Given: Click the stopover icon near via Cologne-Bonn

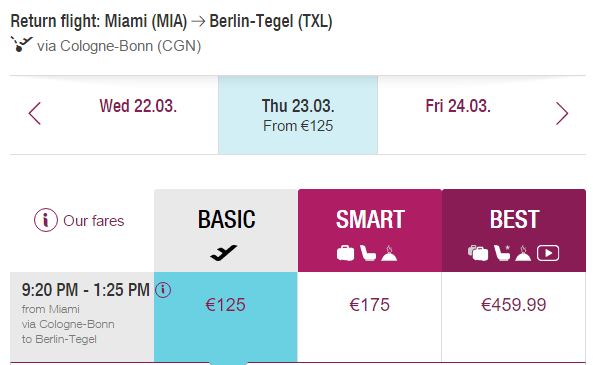Looking at the screenshot, I should tap(22, 44).
